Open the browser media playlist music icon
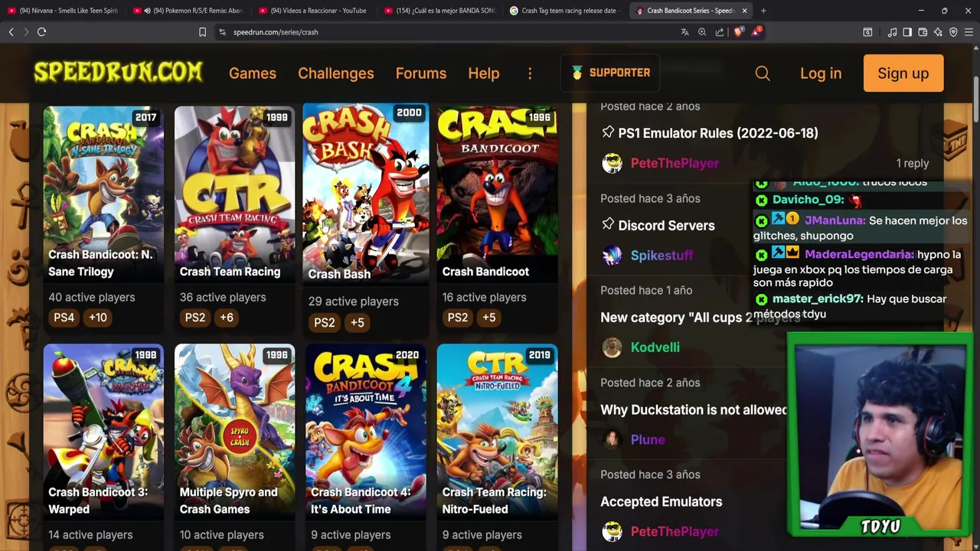 (x=892, y=32)
